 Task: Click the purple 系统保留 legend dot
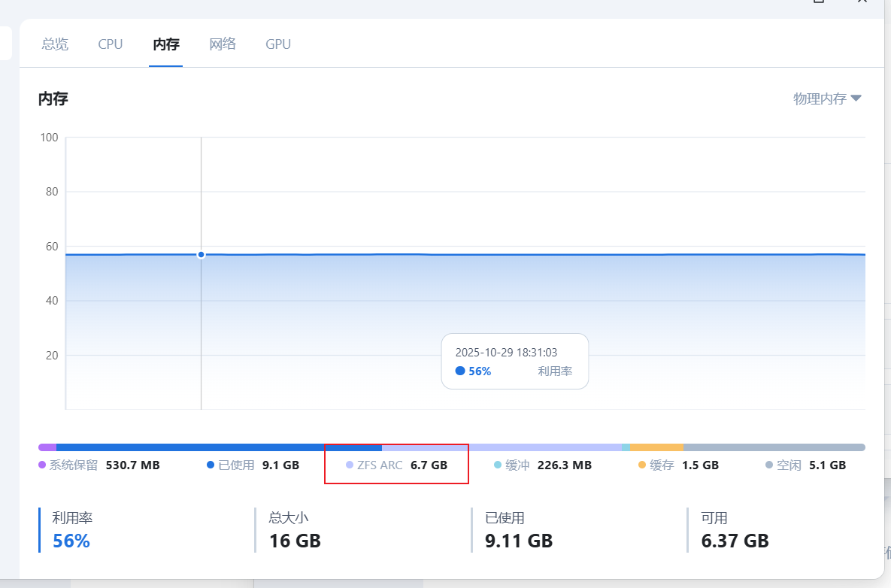[x=42, y=465]
